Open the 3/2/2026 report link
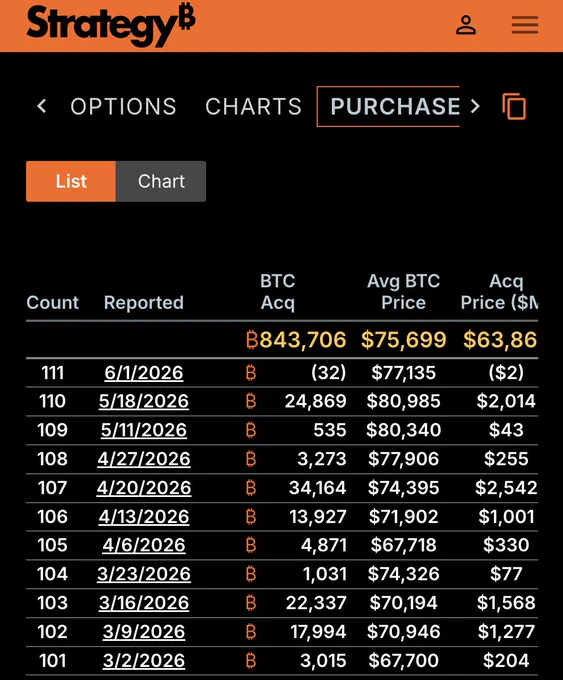The image size is (563, 680). (144, 661)
